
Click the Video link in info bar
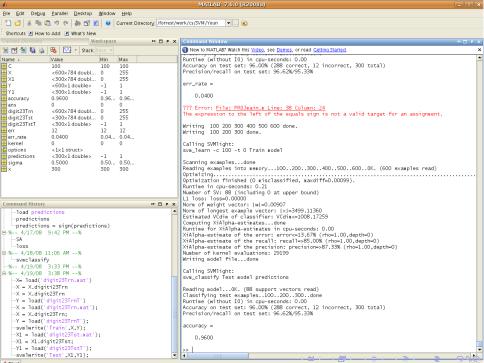pyautogui.click(x=257, y=50)
